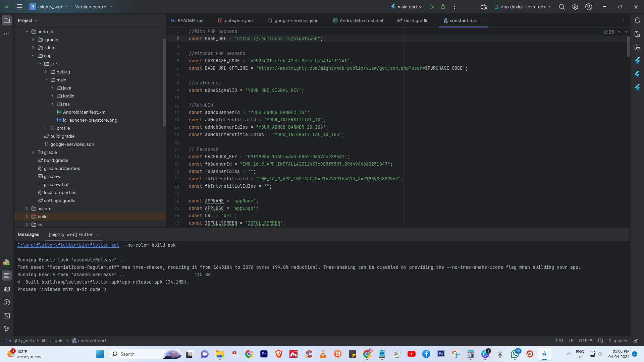This screenshot has height=362, width=644.
Task: Switch to the AndroidManifest.xml tab
Action: pos(361,20)
